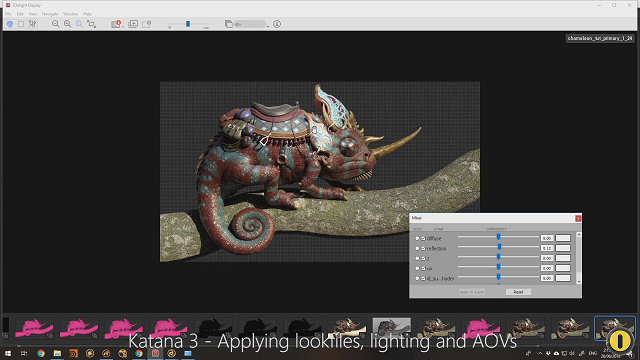Open the z layer color swatch

[x=563, y=258]
